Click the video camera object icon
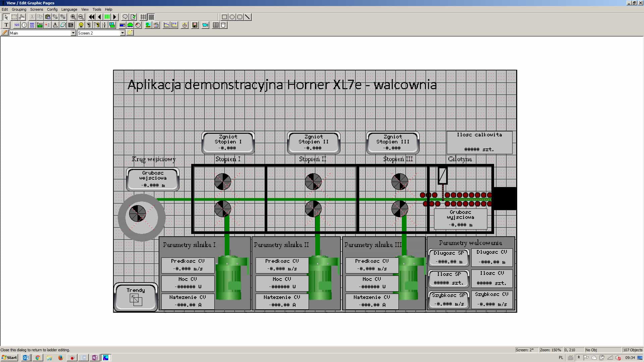644x362 pixels. pos(205,25)
